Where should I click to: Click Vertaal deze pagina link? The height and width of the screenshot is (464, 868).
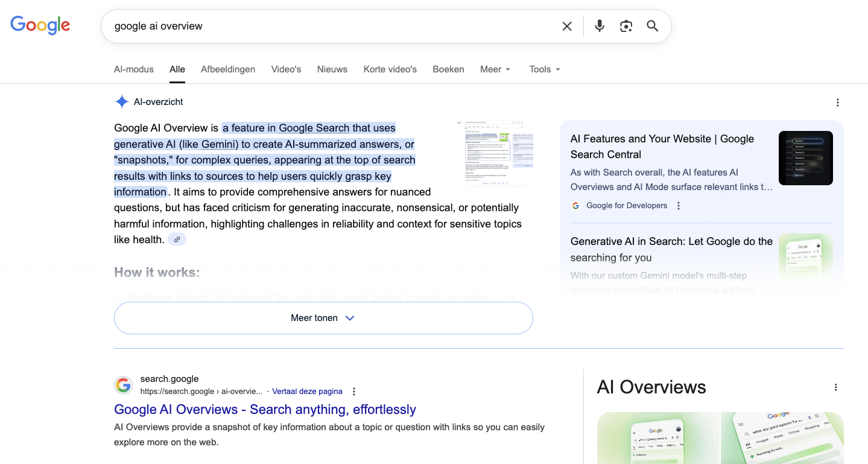(x=307, y=392)
